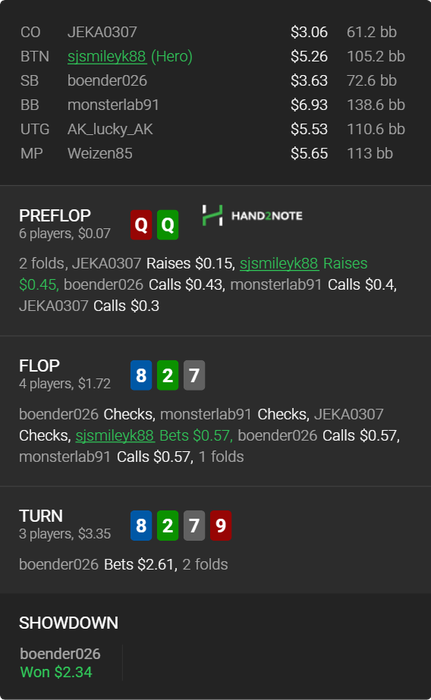This screenshot has width=431, height=700.
Task: Click sjsmileyk88 link in flop action
Action: coord(115,435)
